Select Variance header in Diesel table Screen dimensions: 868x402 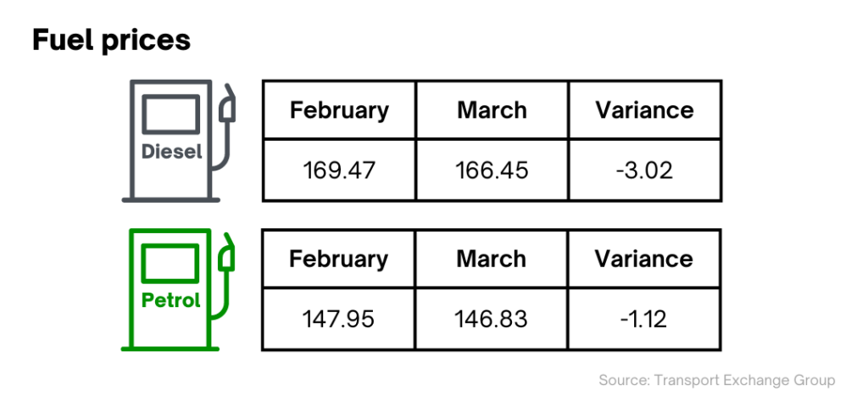coord(644,109)
